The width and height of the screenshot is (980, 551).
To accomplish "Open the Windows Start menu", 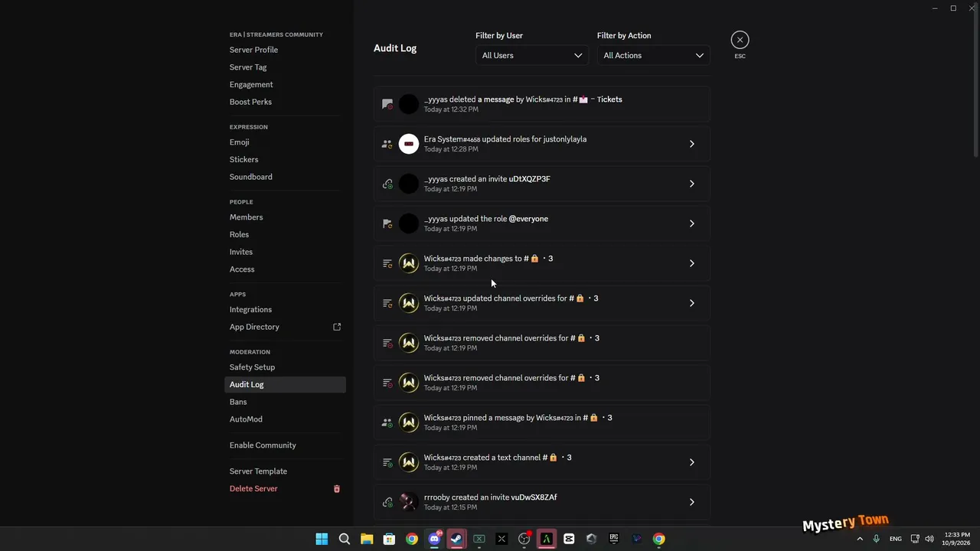I will point(322,539).
